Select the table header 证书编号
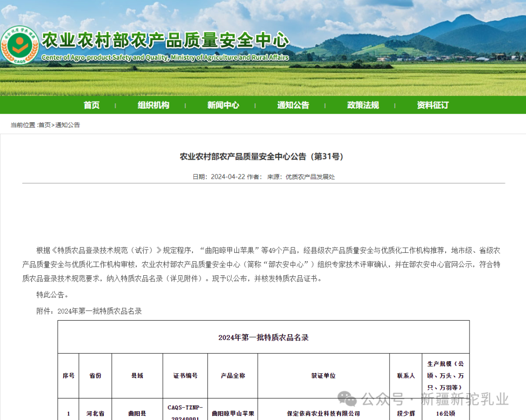The width and height of the screenshot is (526, 420). [185, 376]
